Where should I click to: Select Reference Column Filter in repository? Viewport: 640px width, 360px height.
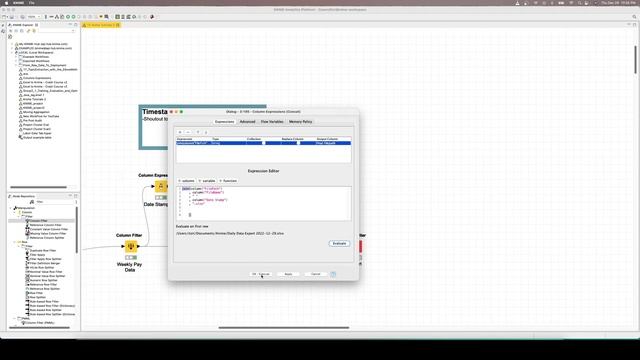[45, 225]
